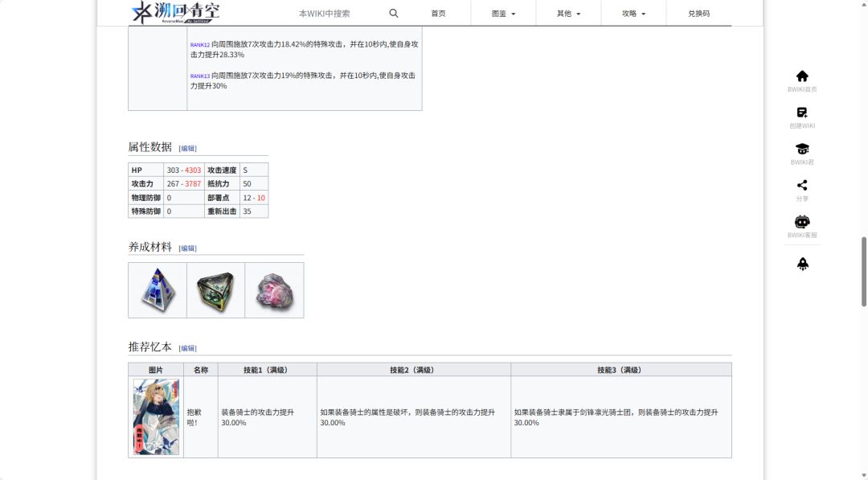Image resolution: width=868 pixels, height=480 pixels.
Task: Open the 溯回青空 wiki logo
Action: pyautogui.click(x=175, y=12)
